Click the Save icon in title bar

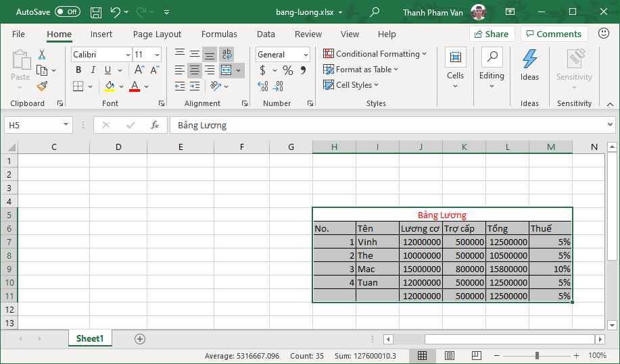coord(96,12)
